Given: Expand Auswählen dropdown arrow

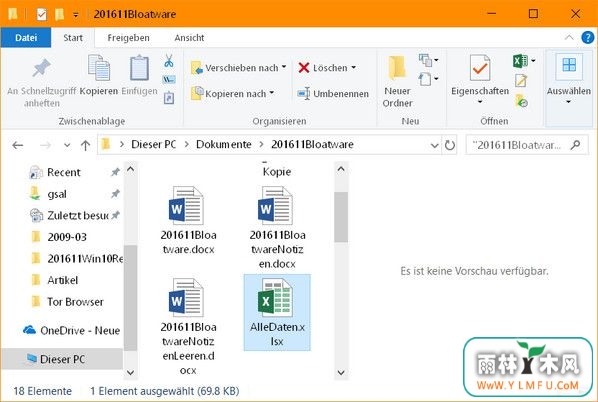Looking at the screenshot, I should tap(568, 102).
